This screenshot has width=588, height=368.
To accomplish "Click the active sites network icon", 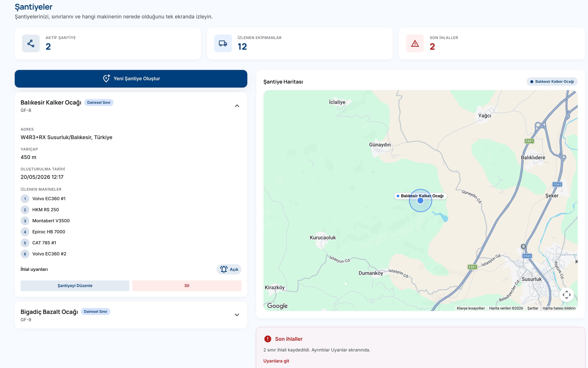I will pos(31,43).
